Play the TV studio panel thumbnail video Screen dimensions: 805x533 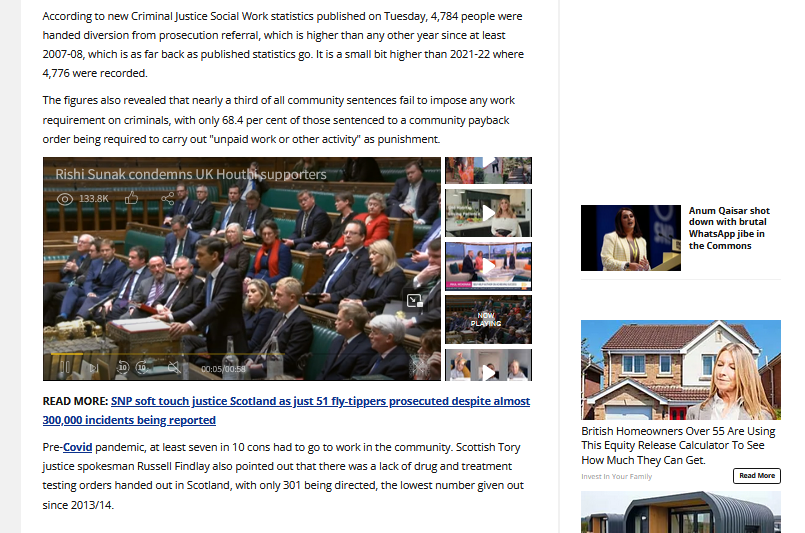[x=488, y=266]
